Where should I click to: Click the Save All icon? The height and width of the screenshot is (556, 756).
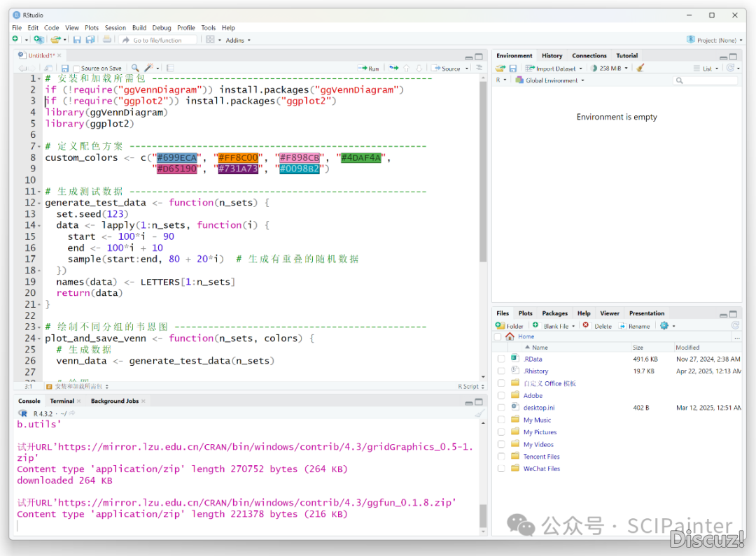click(90, 39)
